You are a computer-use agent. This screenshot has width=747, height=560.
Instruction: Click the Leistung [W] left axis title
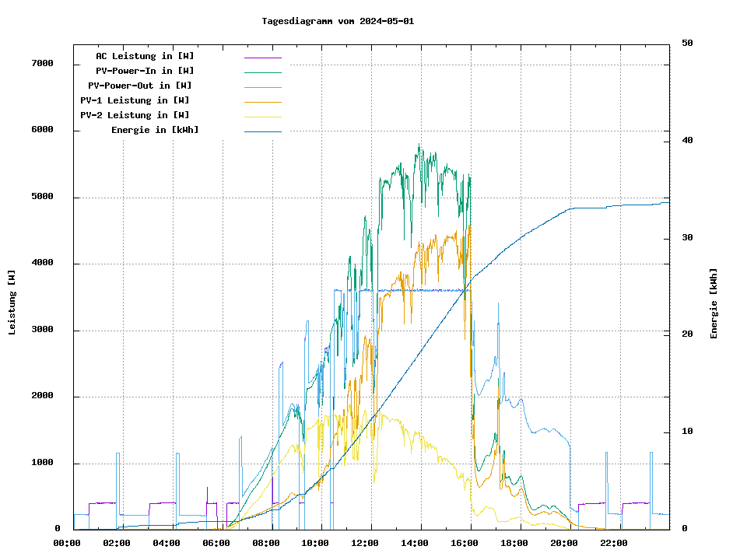[x=12, y=303]
